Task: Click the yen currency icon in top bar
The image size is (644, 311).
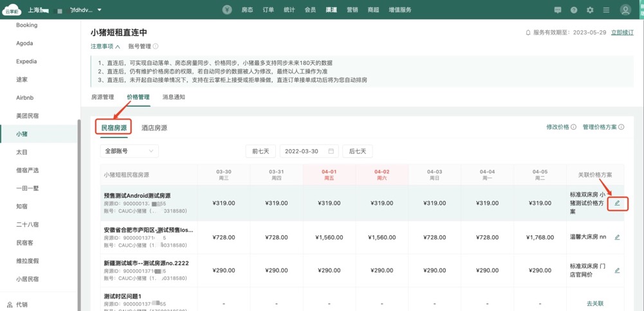Action: pos(227,10)
